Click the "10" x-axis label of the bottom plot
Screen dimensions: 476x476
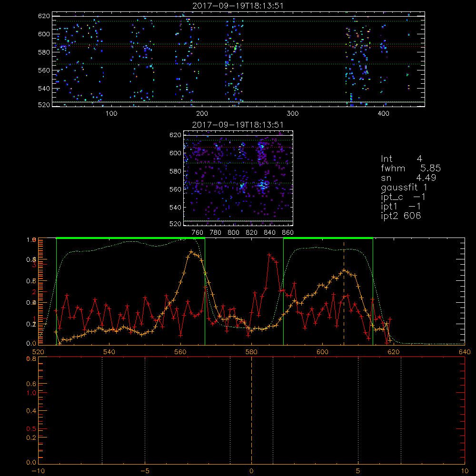[x=465, y=471]
